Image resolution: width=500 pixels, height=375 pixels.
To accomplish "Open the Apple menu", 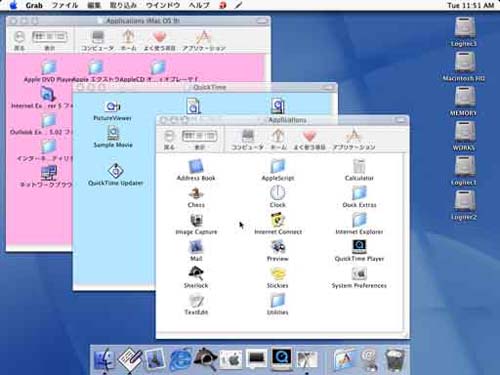I will (13, 5).
